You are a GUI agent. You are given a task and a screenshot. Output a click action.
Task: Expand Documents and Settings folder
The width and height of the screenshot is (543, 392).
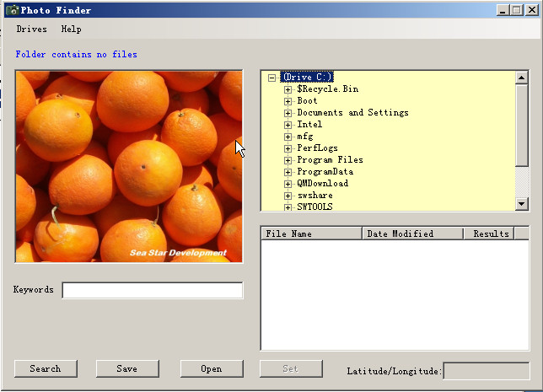point(288,113)
